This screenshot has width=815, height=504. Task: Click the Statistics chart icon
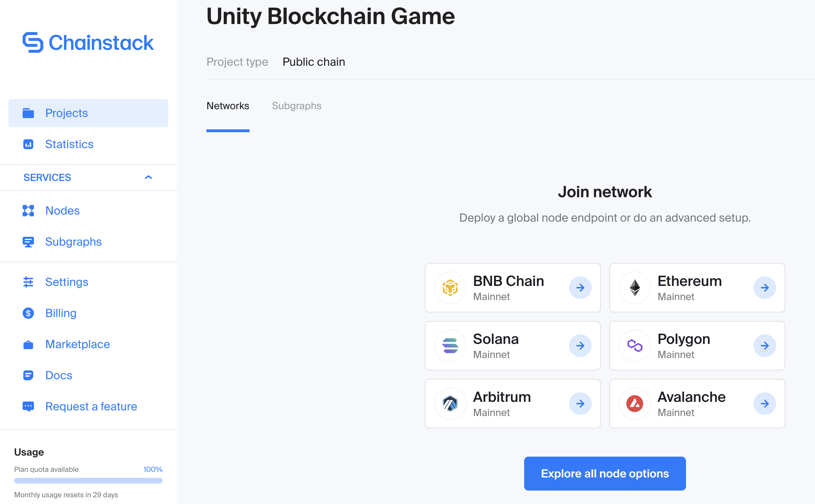pos(28,144)
